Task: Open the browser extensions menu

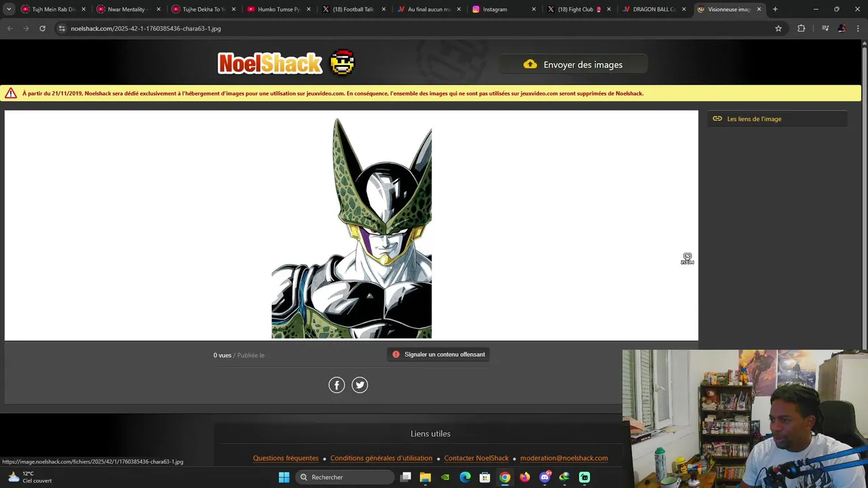Action: pos(801,28)
